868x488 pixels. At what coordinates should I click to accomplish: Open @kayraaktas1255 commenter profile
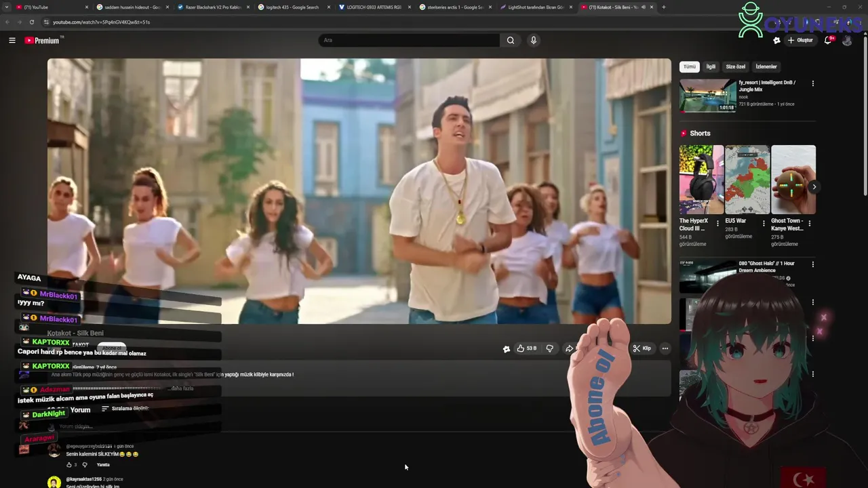tap(83, 479)
